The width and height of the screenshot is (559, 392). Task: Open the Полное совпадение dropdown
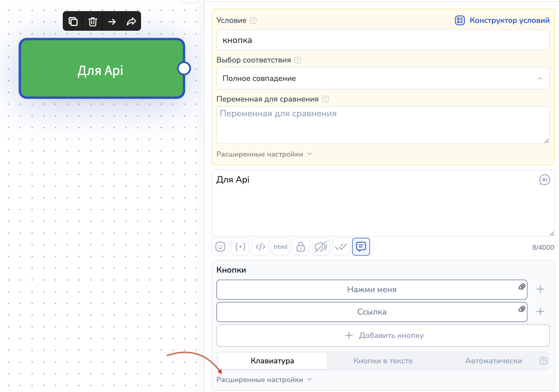(383, 78)
